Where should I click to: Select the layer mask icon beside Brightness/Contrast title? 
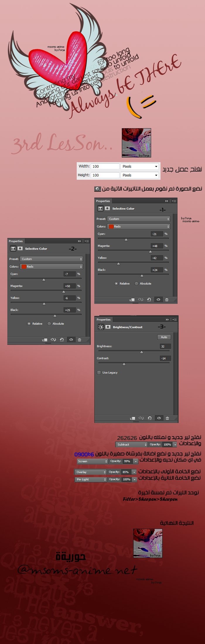point(108,327)
